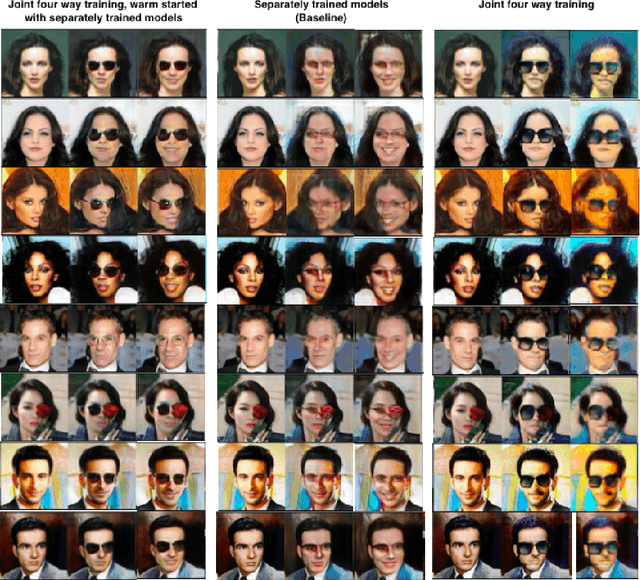Select rightmost group's bow-tie man in dark sunglasses, middle image
Screen dimensions: 640x580
535,340
